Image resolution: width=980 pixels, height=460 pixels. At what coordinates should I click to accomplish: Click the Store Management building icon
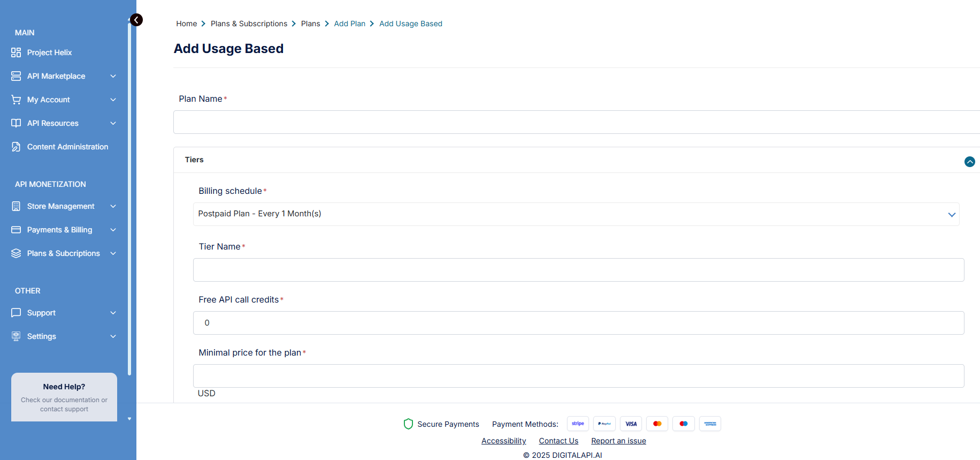tap(16, 206)
